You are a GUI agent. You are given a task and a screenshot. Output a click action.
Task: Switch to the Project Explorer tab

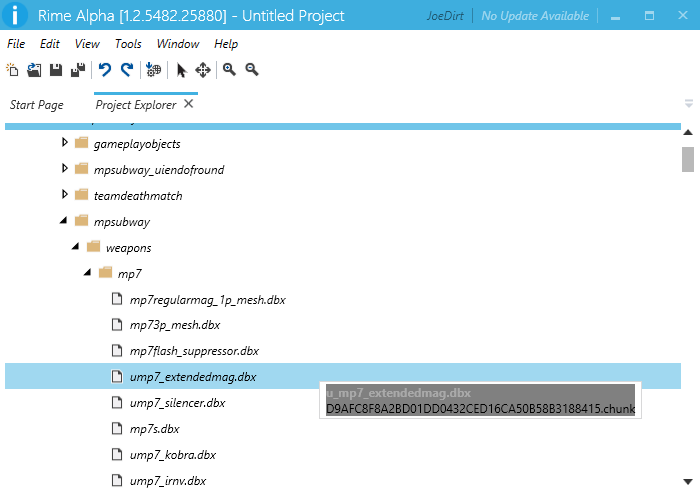point(136,105)
